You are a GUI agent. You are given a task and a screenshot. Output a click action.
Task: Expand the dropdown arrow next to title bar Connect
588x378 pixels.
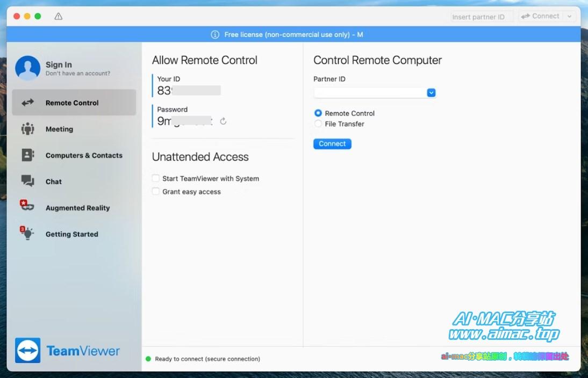tap(569, 17)
